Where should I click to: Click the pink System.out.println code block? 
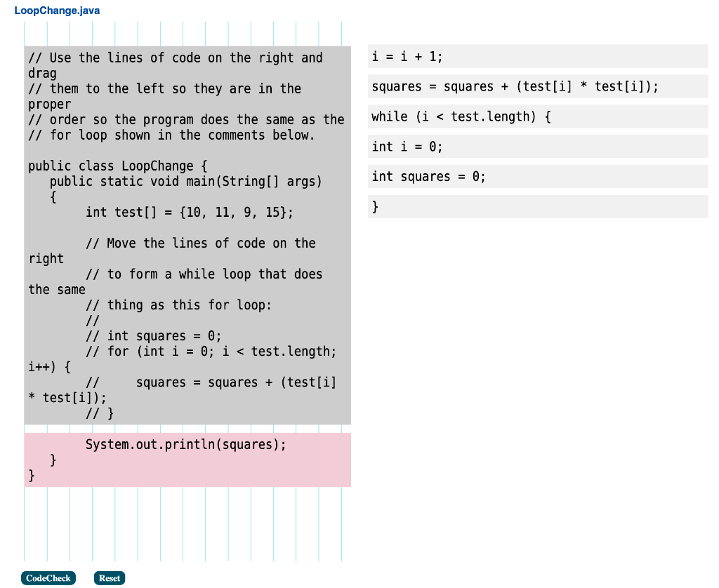(x=187, y=460)
